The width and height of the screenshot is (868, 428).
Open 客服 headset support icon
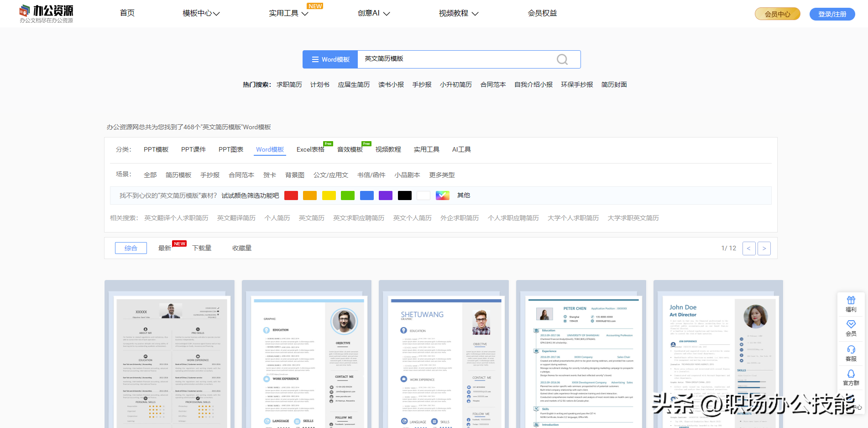(851, 353)
